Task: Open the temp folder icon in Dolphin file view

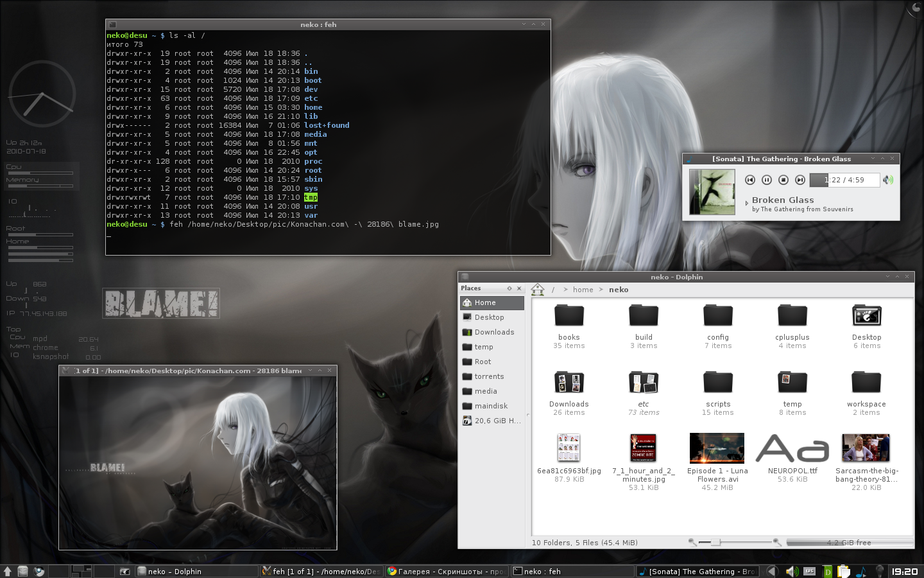Action: [x=792, y=382]
